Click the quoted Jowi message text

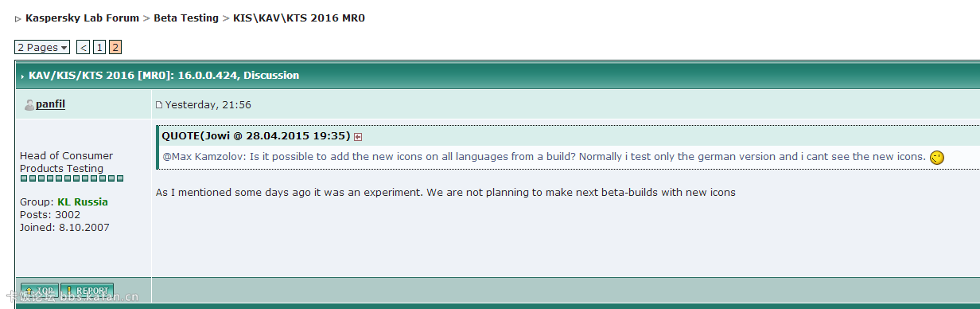[x=544, y=156]
